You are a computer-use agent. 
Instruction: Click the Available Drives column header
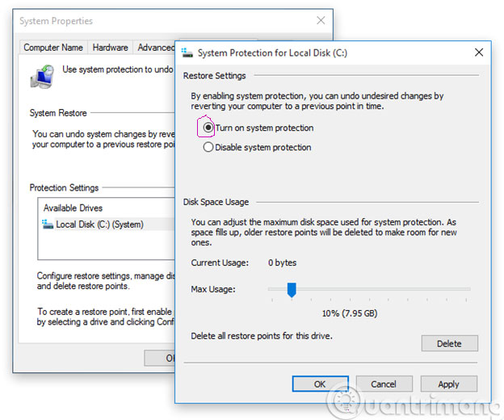pos(72,208)
